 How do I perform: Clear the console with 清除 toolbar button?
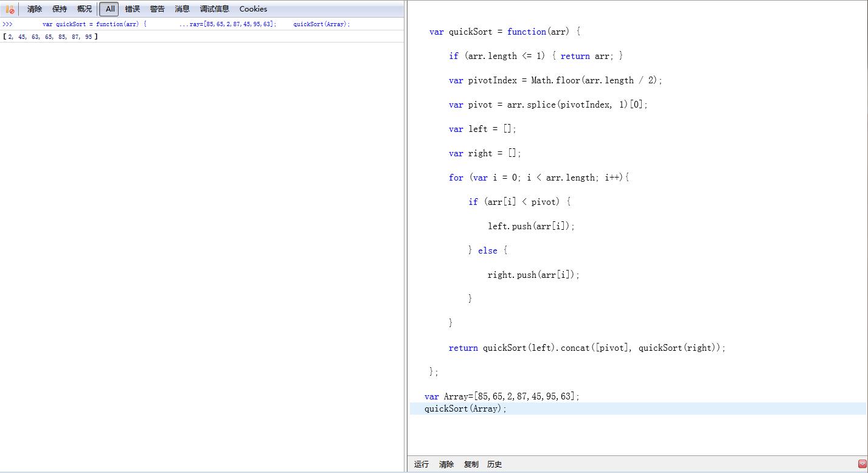pyautogui.click(x=35, y=9)
